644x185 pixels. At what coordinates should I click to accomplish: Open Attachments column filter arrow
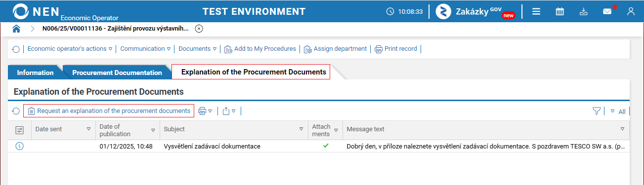[336, 130]
